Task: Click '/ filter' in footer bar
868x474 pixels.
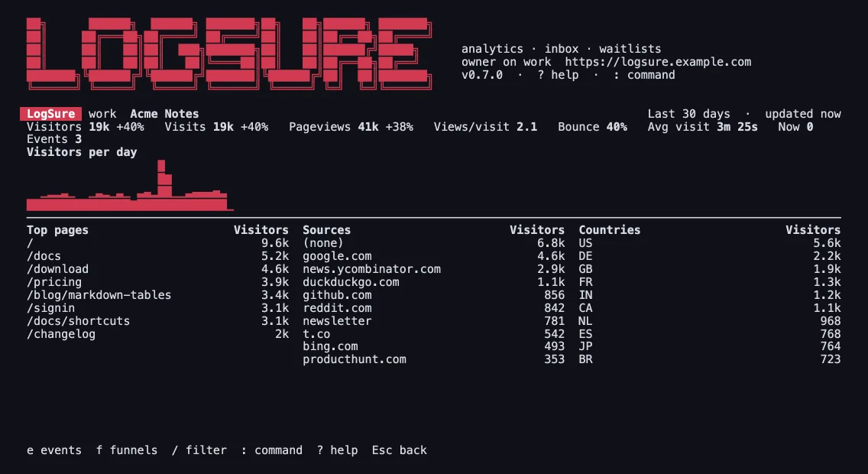Action: pyautogui.click(x=199, y=450)
